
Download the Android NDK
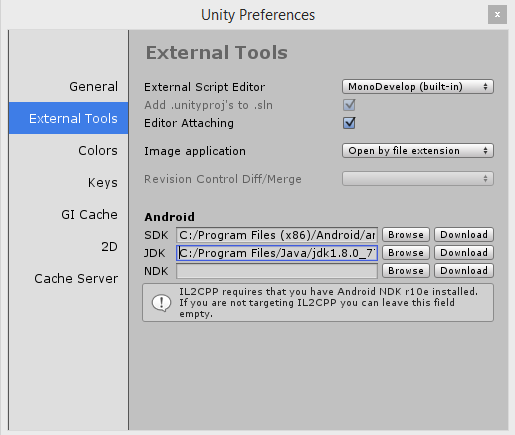(x=464, y=271)
